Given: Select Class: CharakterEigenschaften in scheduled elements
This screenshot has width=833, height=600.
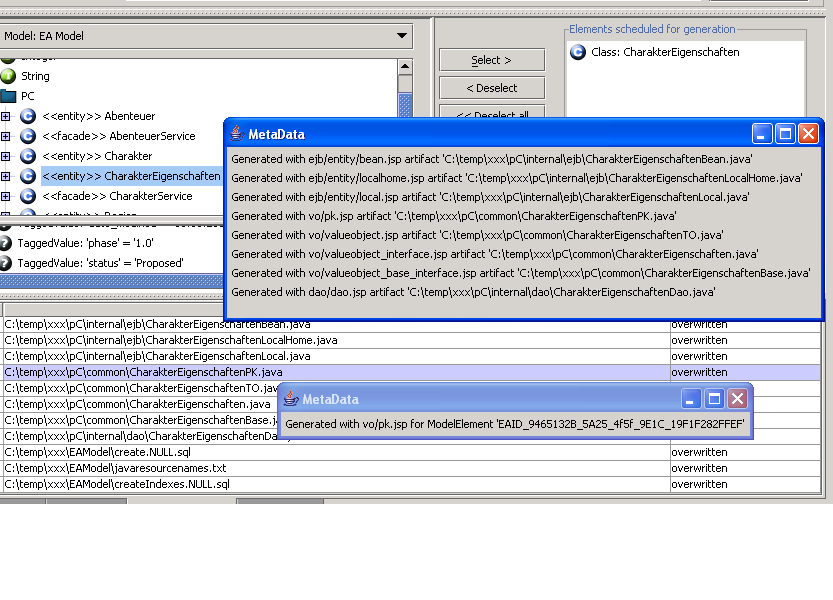Looking at the screenshot, I should pos(665,52).
